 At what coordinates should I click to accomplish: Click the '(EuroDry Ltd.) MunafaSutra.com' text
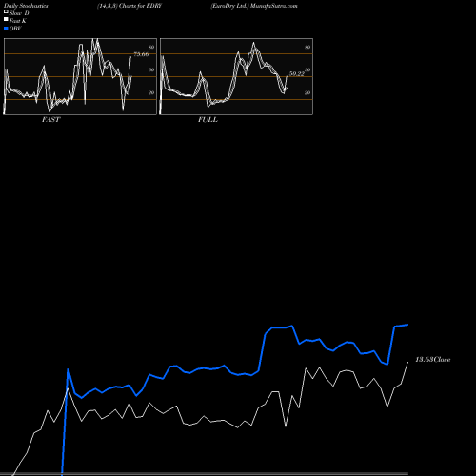click(x=254, y=6)
